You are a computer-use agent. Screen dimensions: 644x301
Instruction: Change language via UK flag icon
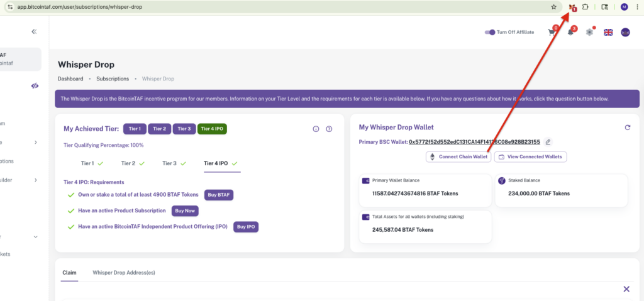[608, 32]
